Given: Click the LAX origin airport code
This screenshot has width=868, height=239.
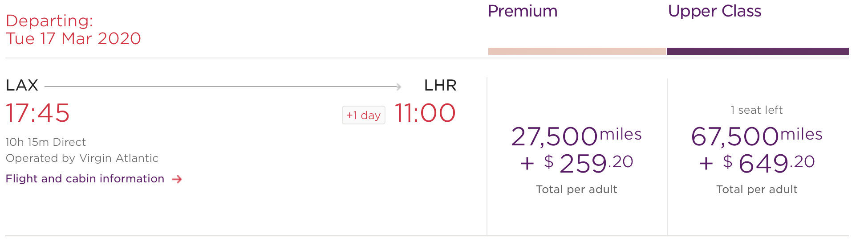Looking at the screenshot, I should [x=22, y=85].
